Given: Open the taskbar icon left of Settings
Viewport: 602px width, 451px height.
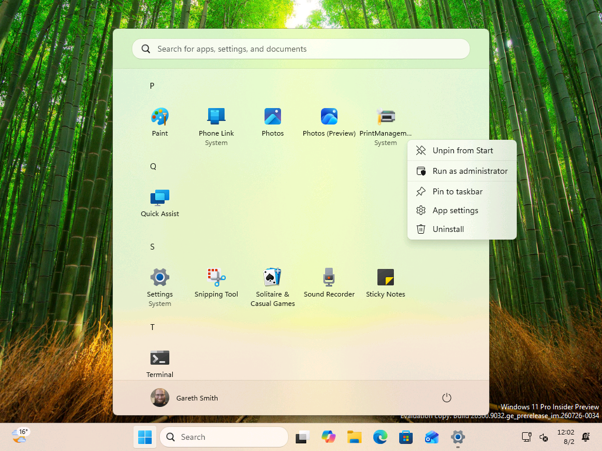Looking at the screenshot, I should (x=432, y=437).
